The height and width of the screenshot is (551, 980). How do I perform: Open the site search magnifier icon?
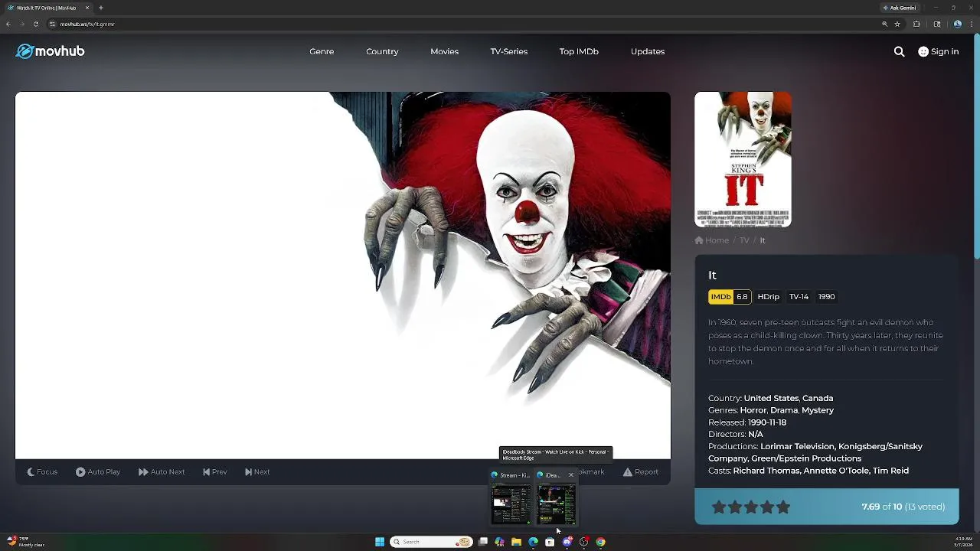pos(899,51)
